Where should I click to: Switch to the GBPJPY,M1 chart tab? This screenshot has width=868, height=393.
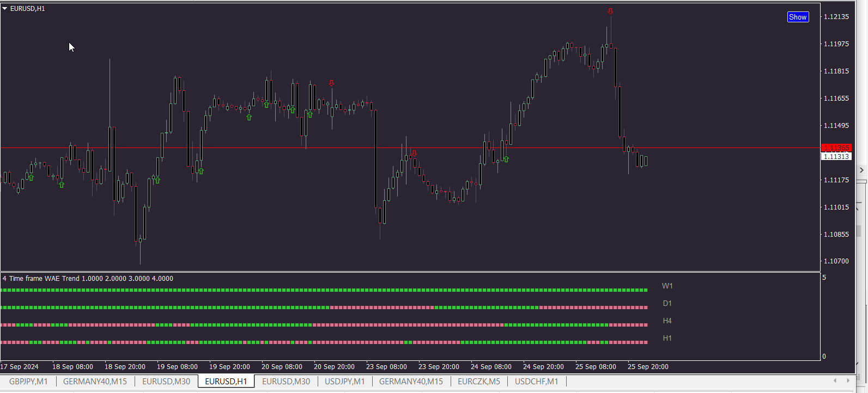point(28,382)
